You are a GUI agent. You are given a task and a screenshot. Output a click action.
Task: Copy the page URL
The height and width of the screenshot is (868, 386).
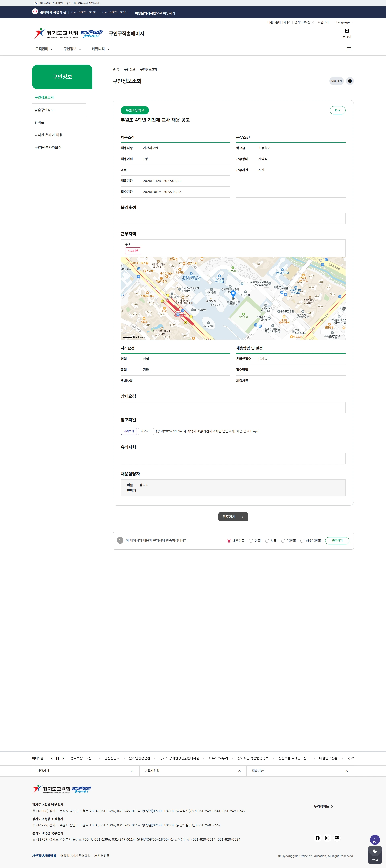tap(336, 81)
